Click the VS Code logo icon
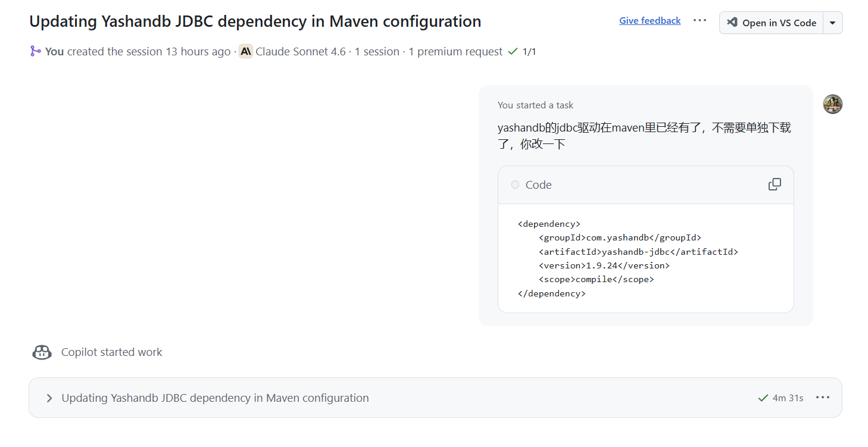The width and height of the screenshot is (868, 447). (733, 23)
